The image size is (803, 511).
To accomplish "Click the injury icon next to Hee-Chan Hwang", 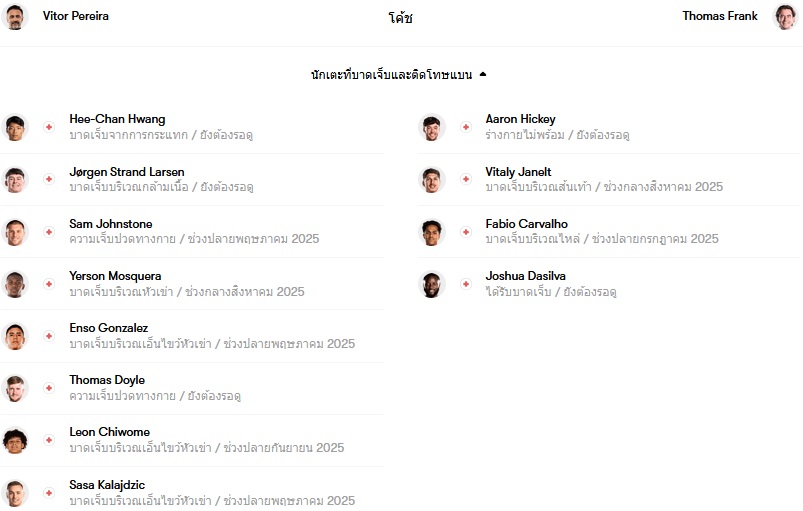I will point(49,127).
